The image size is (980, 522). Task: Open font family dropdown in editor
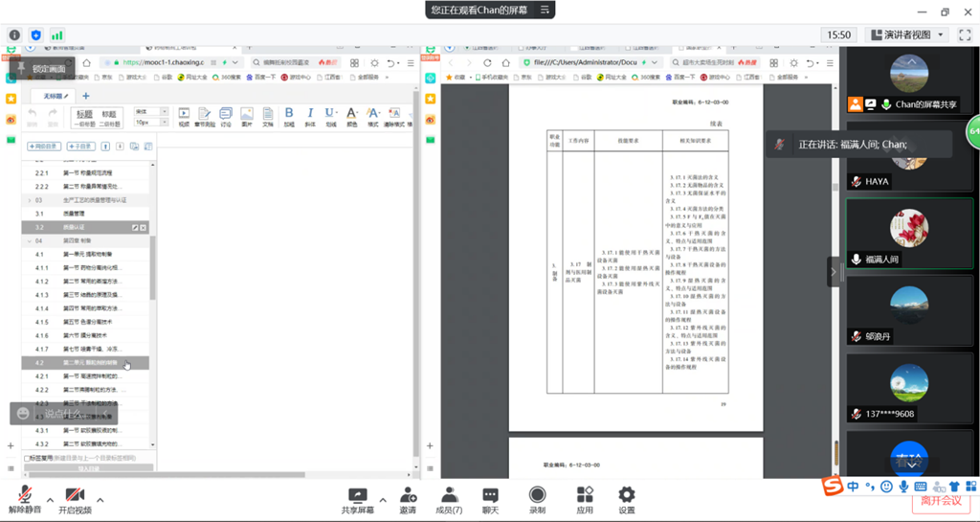pos(151,111)
